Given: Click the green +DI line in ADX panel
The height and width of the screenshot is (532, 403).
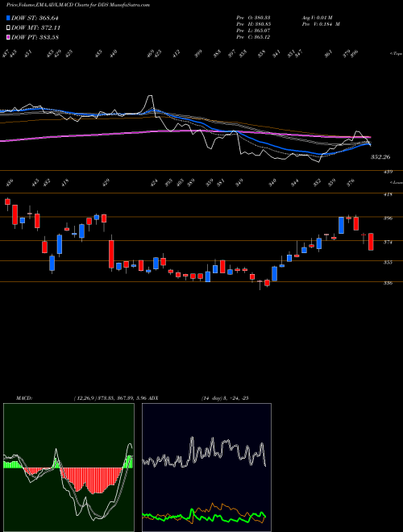Looking at the screenshot, I should (x=204, y=517).
